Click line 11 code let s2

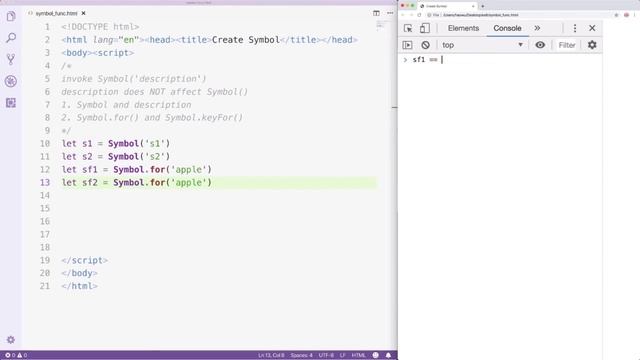tap(116, 157)
